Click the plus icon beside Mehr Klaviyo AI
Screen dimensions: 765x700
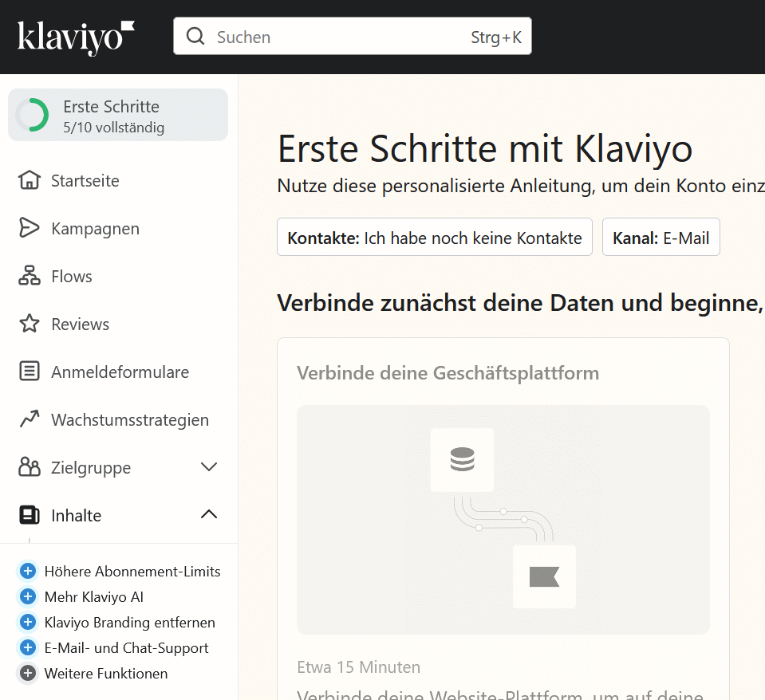(x=28, y=596)
